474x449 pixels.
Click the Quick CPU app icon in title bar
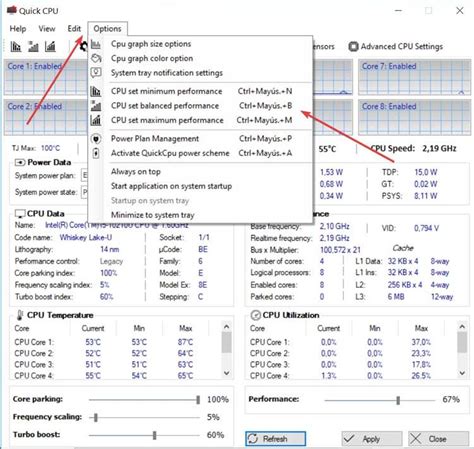(x=12, y=10)
